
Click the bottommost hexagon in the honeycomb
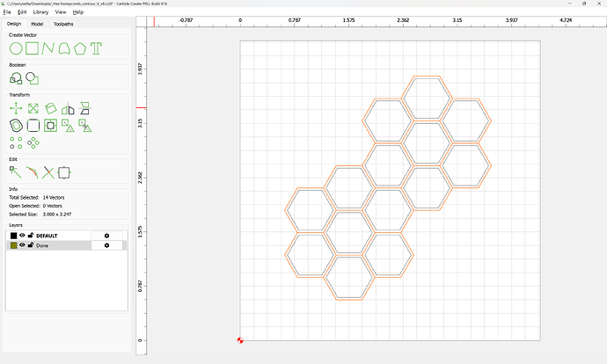tap(349, 278)
